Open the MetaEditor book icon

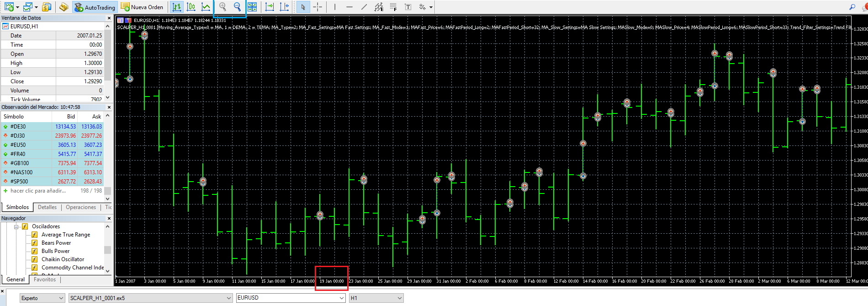pyautogui.click(x=64, y=7)
